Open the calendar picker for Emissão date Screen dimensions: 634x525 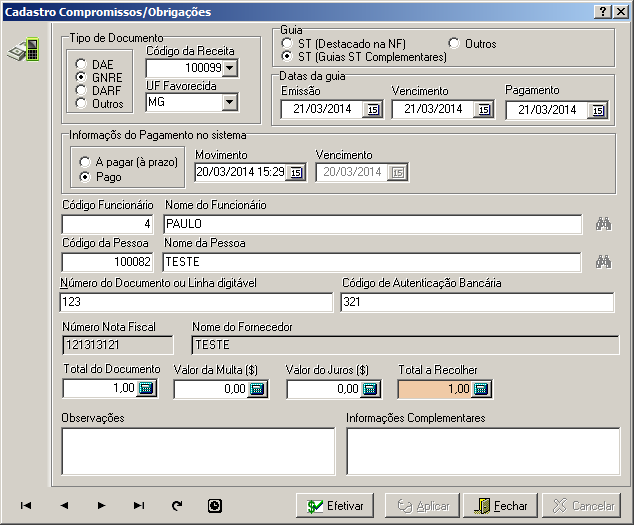coord(373,110)
